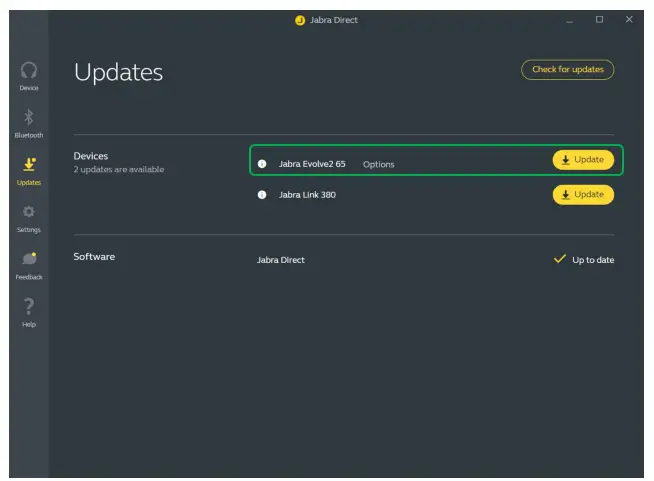Click info icon beside Jabra Evolve2 65
The width and height of the screenshot is (654, 481).
pos(262,164)
